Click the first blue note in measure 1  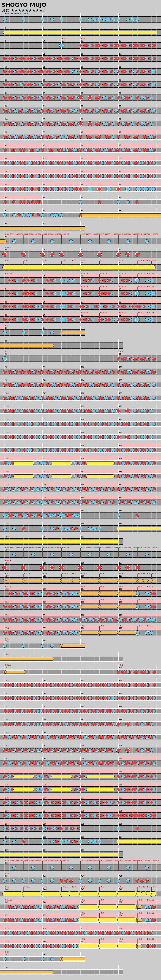click(5, 19)
